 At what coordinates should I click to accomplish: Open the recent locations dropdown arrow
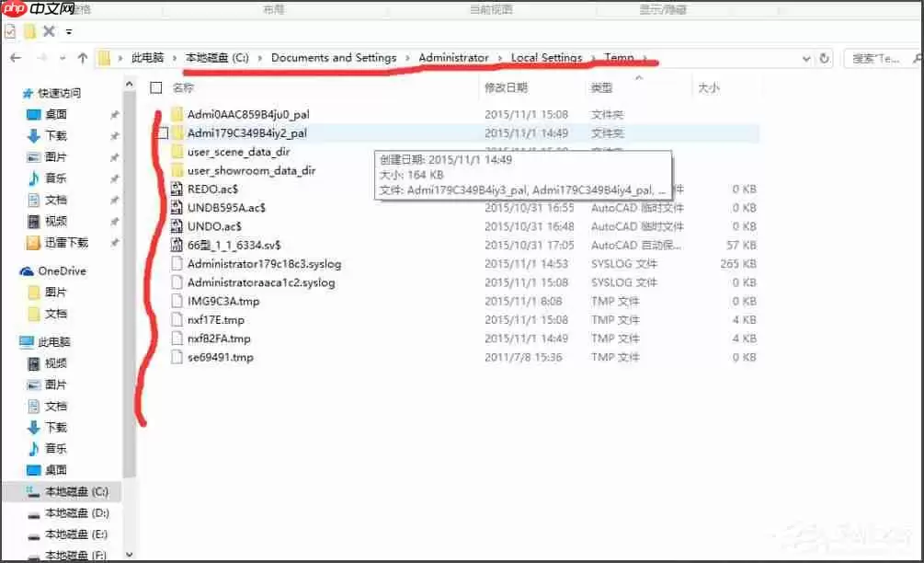[x=63, y=58]
